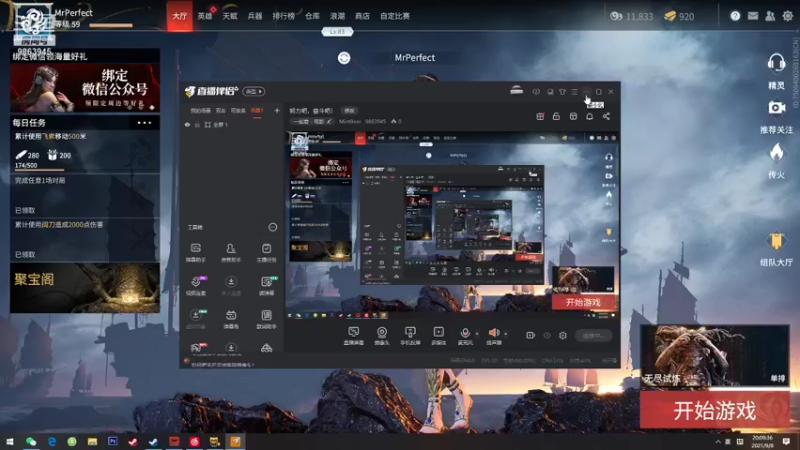Open Microsoft Edge from the taskbar

(52, 441)
